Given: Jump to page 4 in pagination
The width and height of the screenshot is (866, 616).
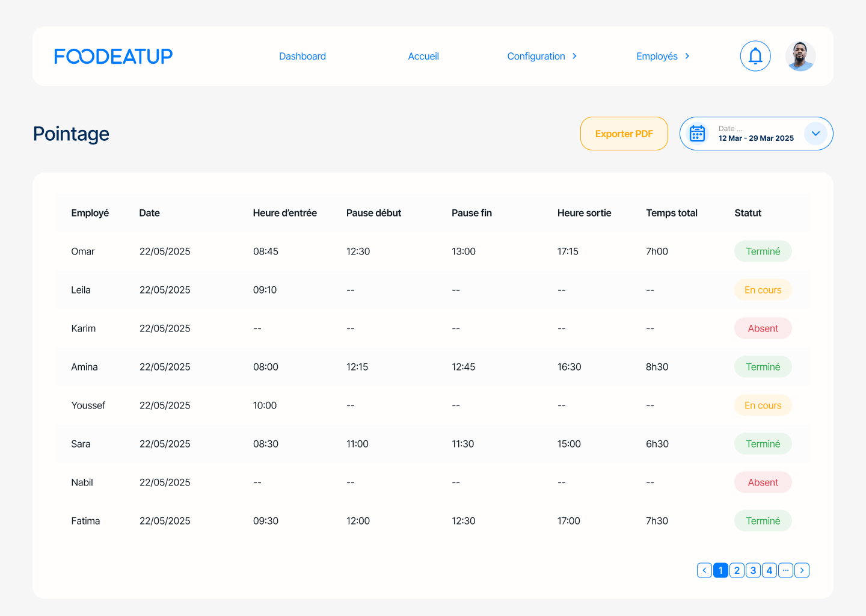Looking at the screenshot, I should coord(769,570).
